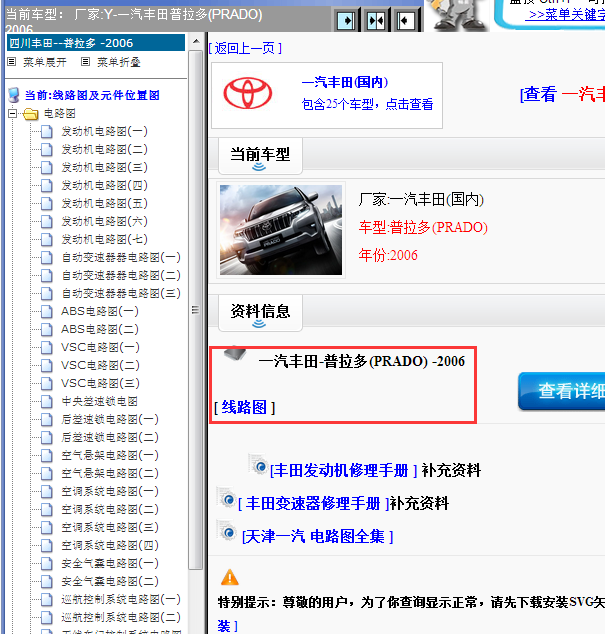Screen dimensions: 605x634
Task: Click document icon beside 中央差速锁电图
Action: pyautogui.click(x=47, y=402)
